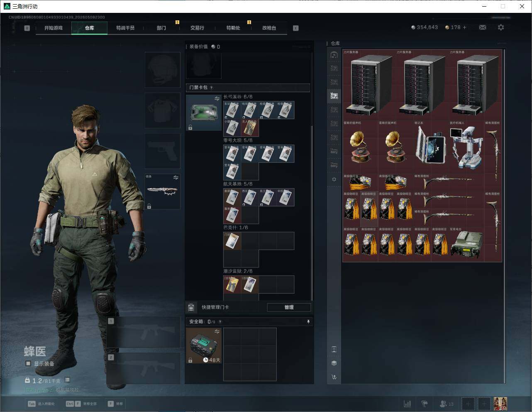Click swap arrows on melee knife slot
Viewport: 532px width, 412px height.
(176, 178)
